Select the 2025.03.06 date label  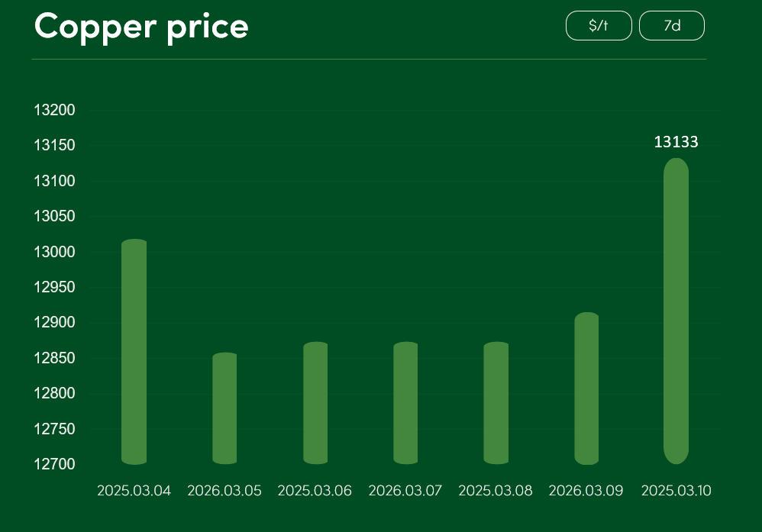(x=315, y=491)
